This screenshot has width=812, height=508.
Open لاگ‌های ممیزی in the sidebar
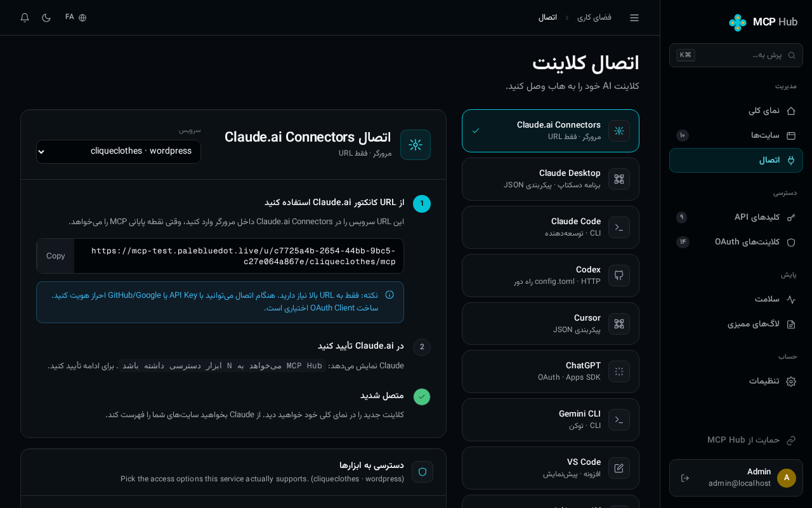(736, 324)
